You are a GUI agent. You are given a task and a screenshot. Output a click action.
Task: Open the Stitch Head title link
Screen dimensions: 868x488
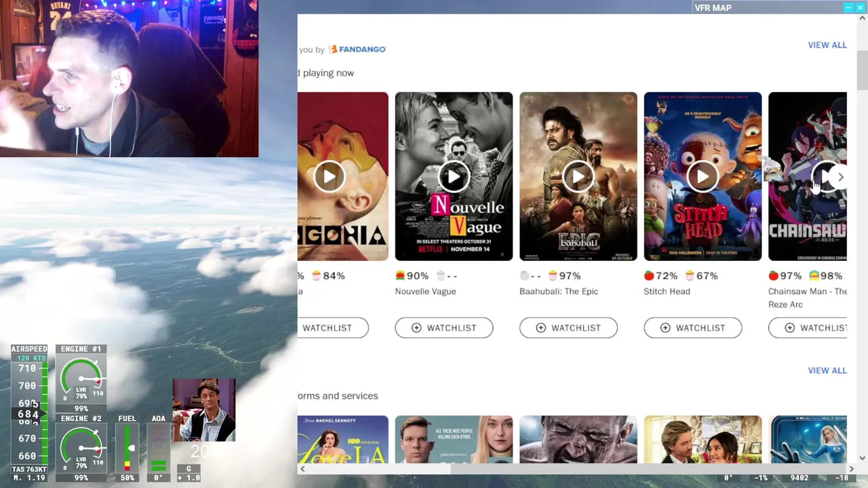[x=667, y=291]
